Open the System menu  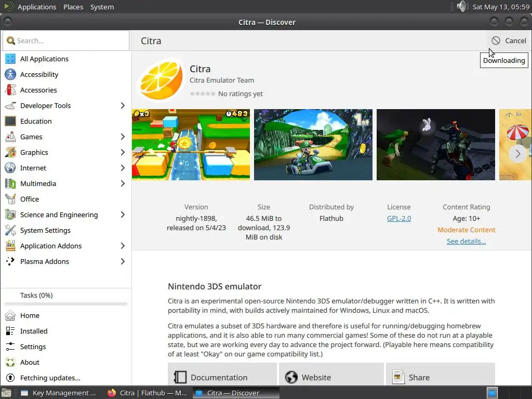102,7
